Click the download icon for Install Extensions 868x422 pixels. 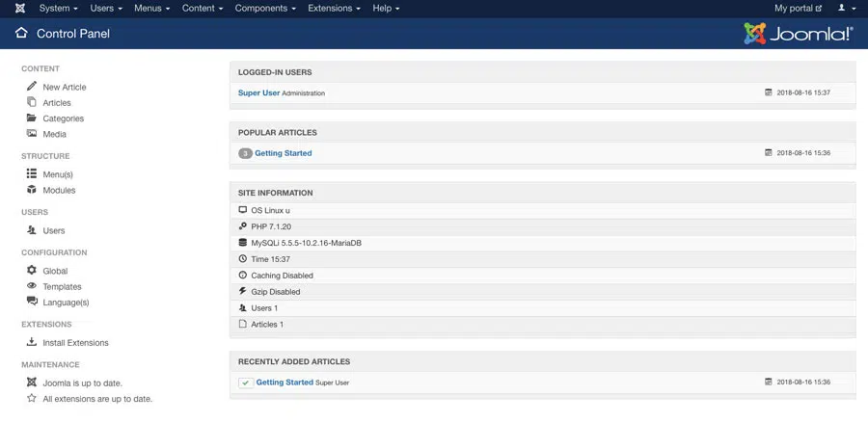tap(32, 342)
